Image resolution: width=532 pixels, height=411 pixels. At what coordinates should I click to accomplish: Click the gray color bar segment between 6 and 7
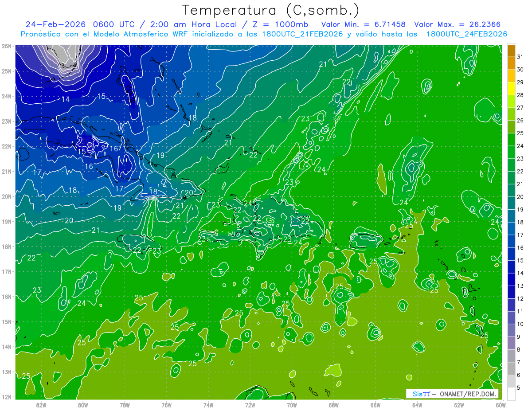click(x=511, y=368)
